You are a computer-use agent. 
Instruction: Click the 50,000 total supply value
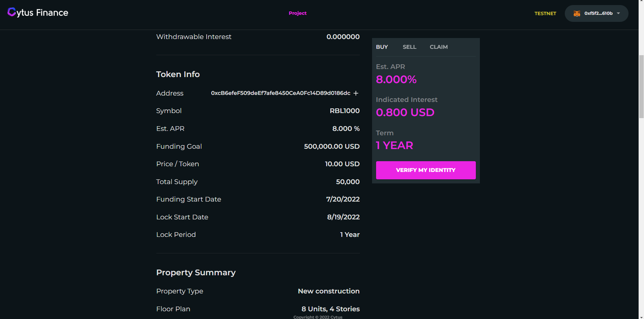pos(348,182)
